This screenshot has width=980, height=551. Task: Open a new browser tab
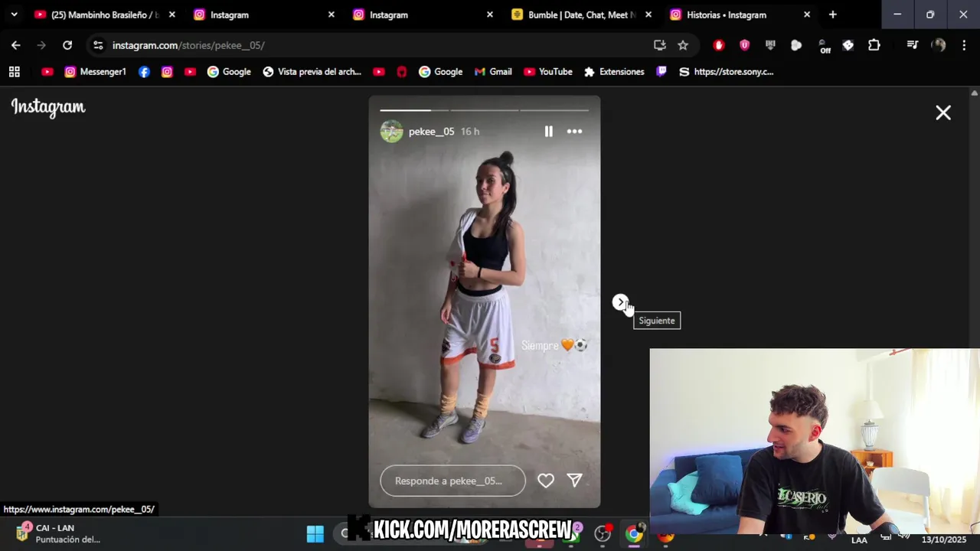pyautogui.click(x=832, y=15)
